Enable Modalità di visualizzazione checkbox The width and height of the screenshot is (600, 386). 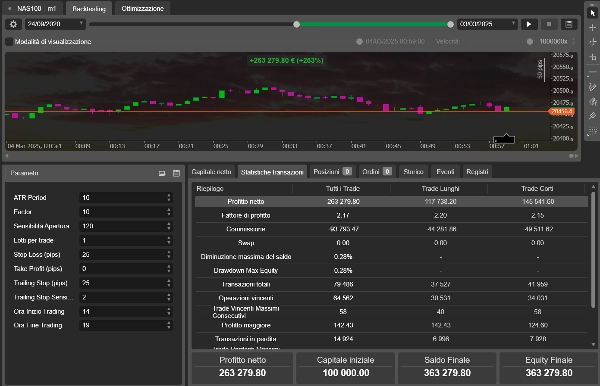9,41
